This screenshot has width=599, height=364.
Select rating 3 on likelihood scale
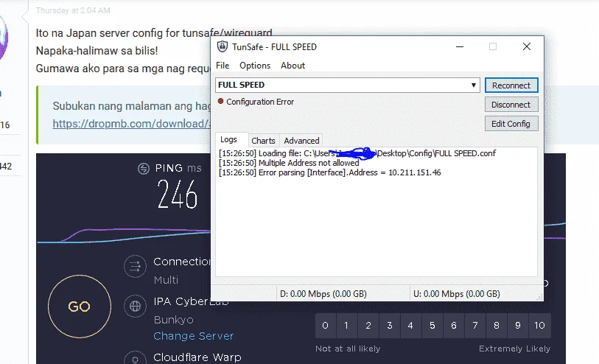tap(390, 326)
